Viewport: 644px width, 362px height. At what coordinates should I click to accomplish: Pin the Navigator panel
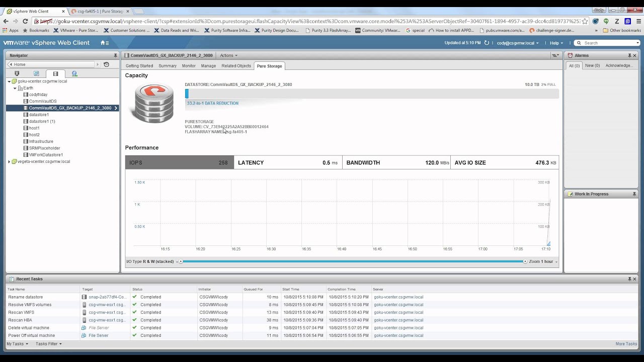[x=115, y=55]
